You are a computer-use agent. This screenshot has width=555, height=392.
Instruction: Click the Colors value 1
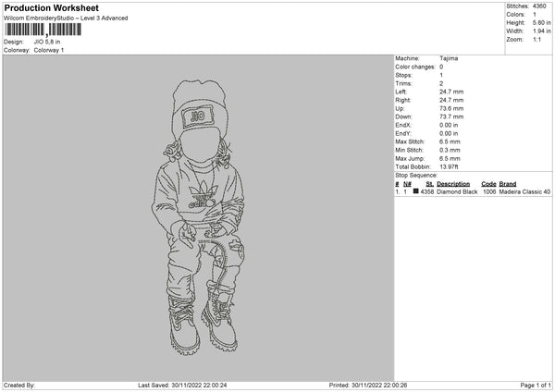tap(535, 15)
